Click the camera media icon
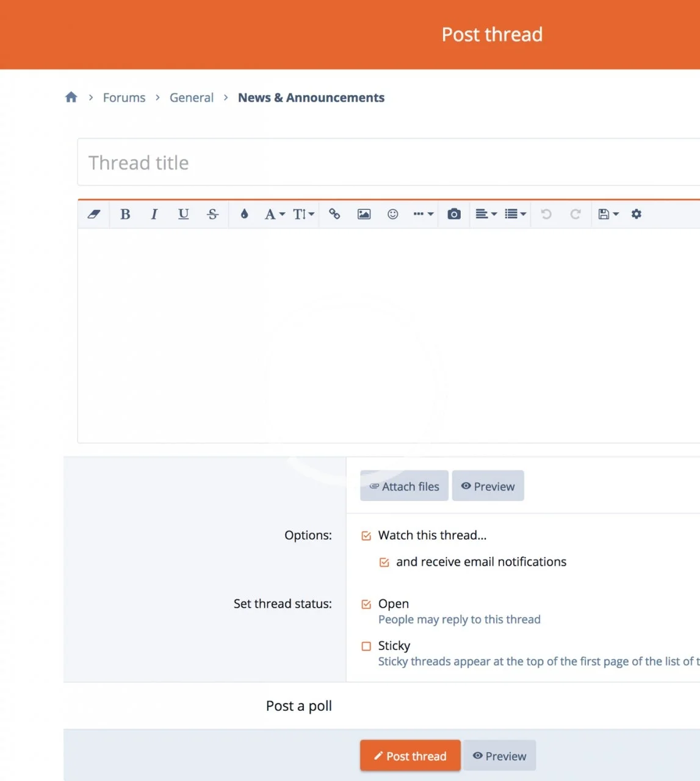700x781 pixels. coord(454,214)
